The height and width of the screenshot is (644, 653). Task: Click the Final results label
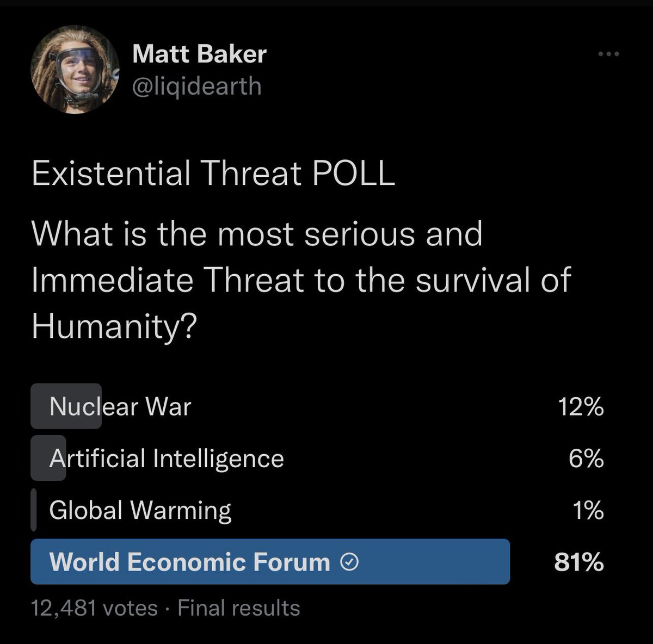coord(239,608)
